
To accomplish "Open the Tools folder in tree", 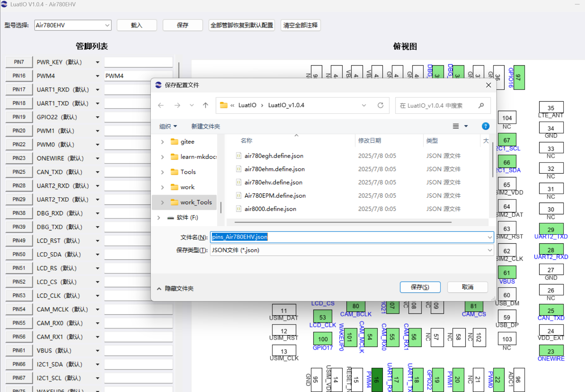I will point(188,172).
